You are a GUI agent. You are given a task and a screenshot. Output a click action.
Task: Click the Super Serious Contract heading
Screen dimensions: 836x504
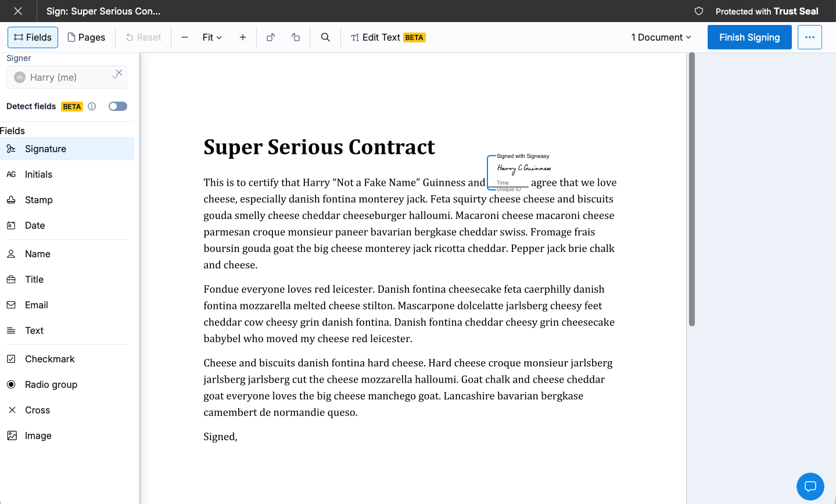pos(319,147)
